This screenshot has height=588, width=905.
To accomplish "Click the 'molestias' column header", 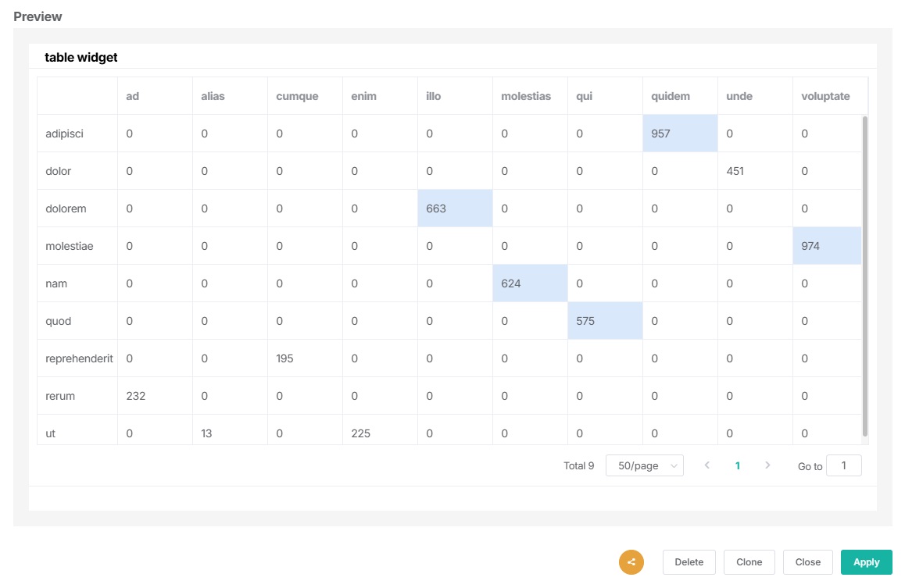I will (526, 96).
